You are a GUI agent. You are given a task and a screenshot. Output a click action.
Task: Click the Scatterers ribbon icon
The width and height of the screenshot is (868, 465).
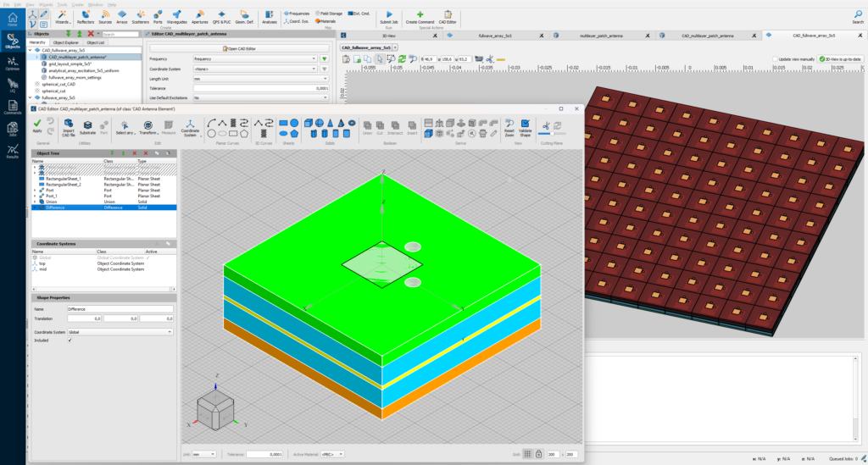tap(140, 17)
